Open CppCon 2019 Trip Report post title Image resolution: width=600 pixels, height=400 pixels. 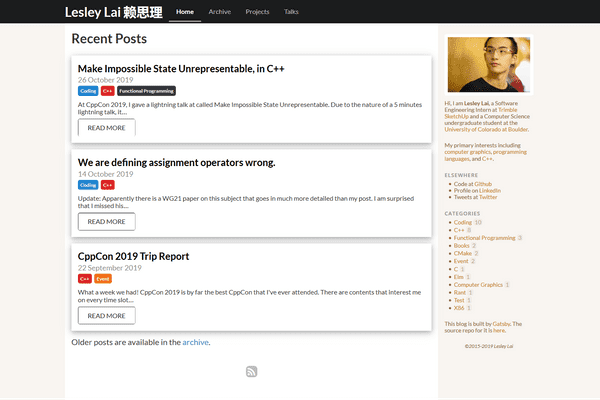click(x=134, y=256)
